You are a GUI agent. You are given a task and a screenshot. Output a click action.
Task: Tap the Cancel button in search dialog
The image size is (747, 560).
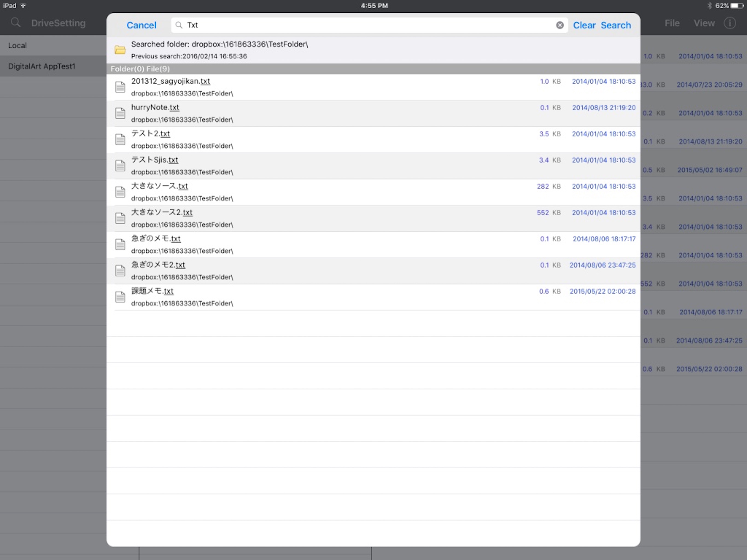tap(141, 25)
